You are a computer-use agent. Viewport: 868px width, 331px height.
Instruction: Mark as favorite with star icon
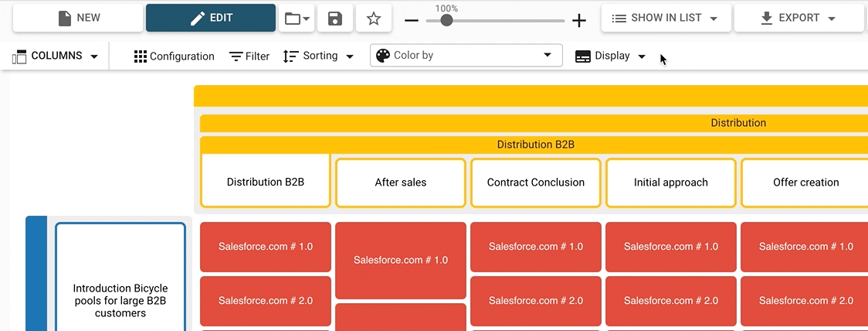coord(374,19)
